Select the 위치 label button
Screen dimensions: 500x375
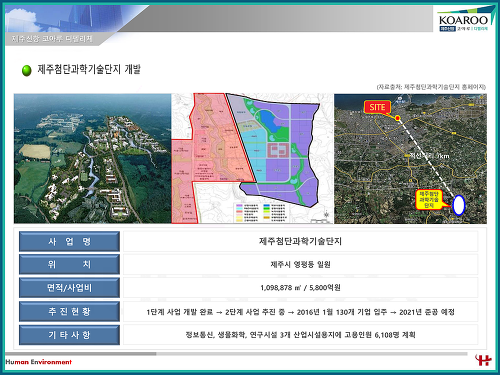point(69,264)
